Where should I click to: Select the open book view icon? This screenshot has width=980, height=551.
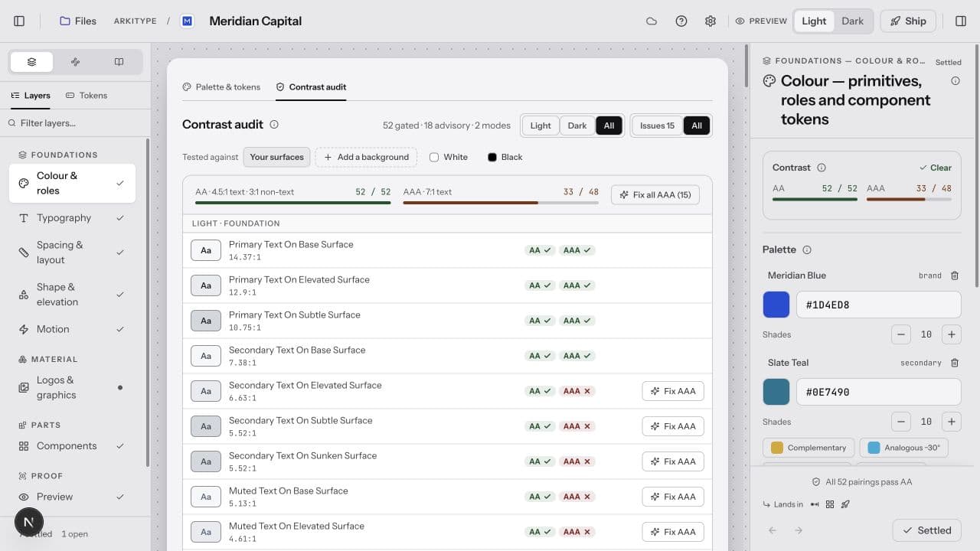click(119, 62)
